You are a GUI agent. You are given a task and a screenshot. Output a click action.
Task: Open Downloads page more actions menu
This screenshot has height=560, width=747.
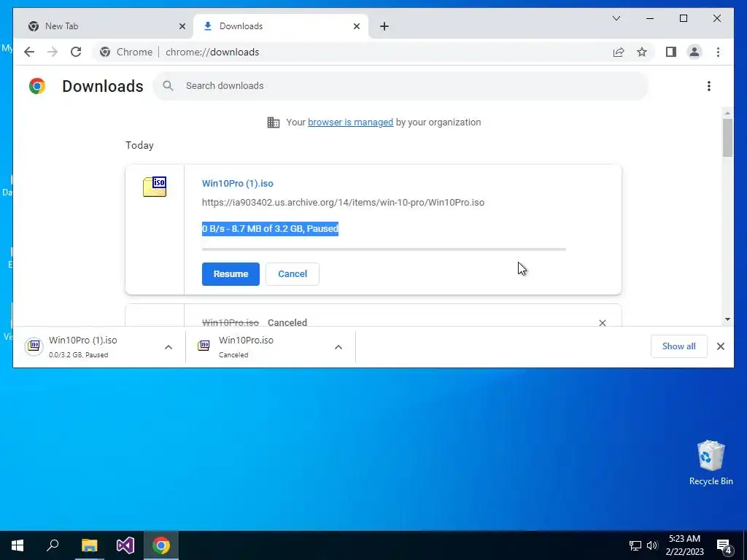click(709, 86)
